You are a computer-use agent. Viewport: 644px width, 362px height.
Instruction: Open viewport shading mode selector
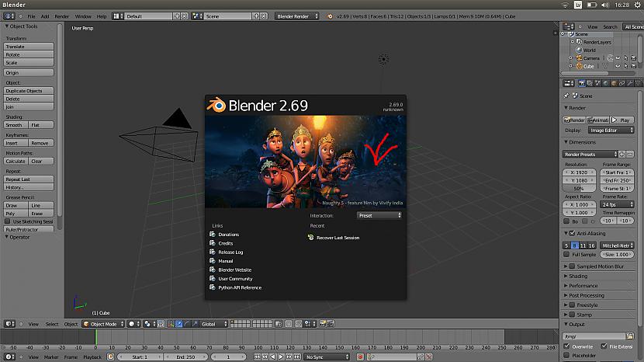point(134,324)
